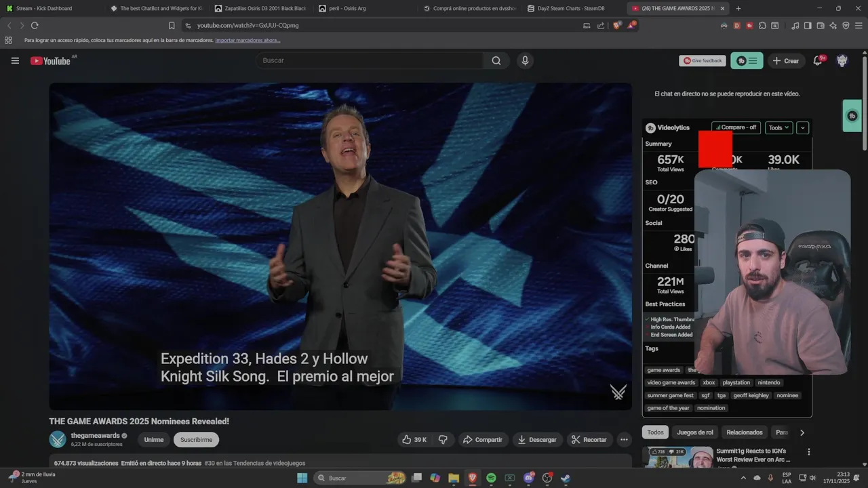
Task: Click Recortar clip button
Action: point(589,439)
